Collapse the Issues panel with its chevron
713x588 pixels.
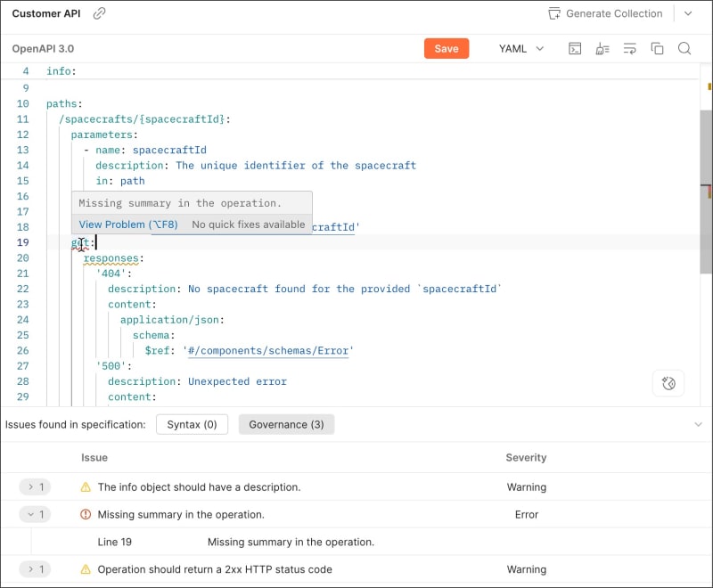pyautogui.click(x=700, y=424)
